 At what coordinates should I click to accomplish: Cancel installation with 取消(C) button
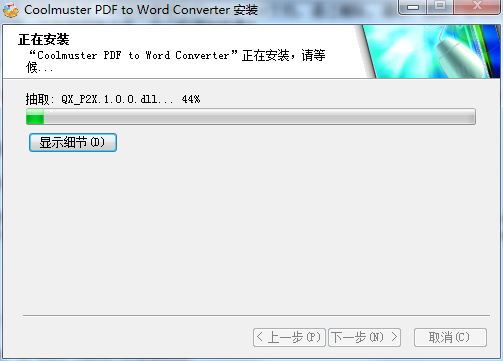450,337
